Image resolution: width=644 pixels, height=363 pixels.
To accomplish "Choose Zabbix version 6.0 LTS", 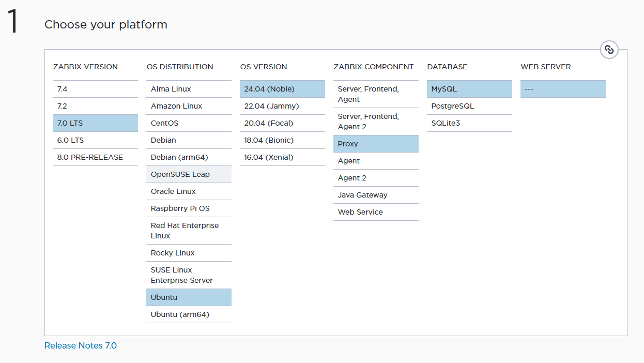I will pyautogui.click(x=95, y=140).
